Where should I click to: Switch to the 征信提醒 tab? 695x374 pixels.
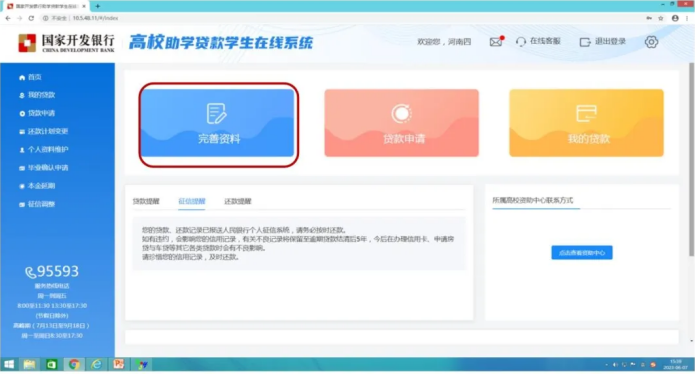coord(191,201)
